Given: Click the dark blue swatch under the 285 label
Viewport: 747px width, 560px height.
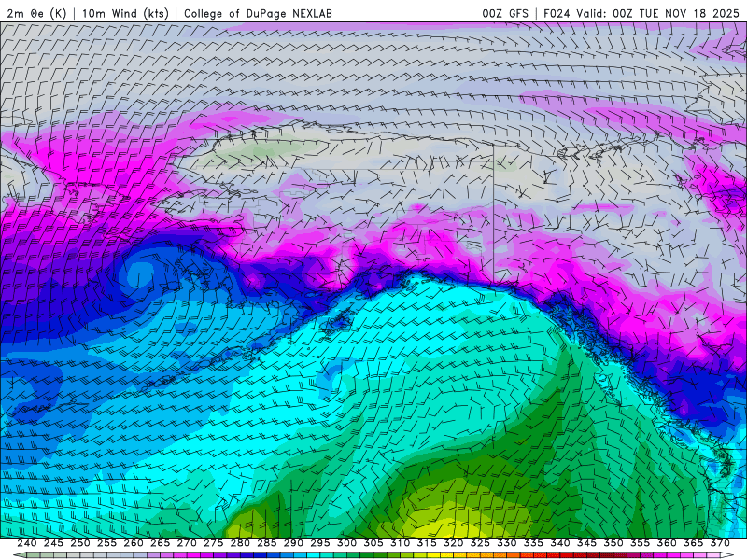Looking at the screenshot, I should (x=261, y=555).
